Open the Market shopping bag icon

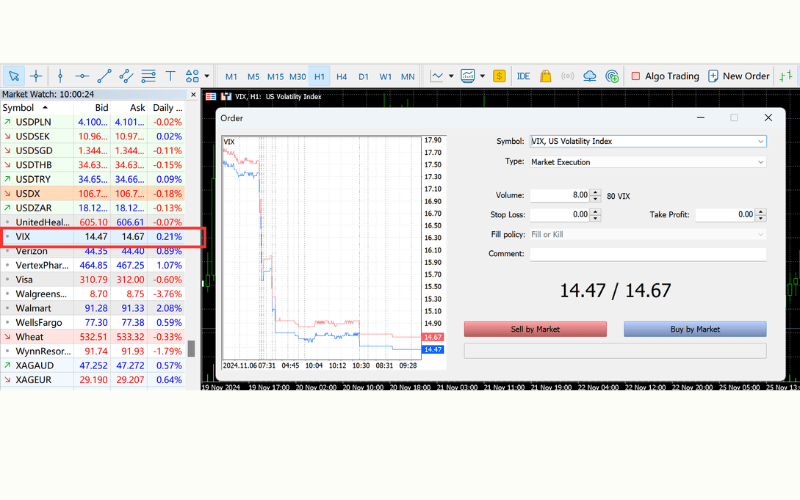(545, 76)
